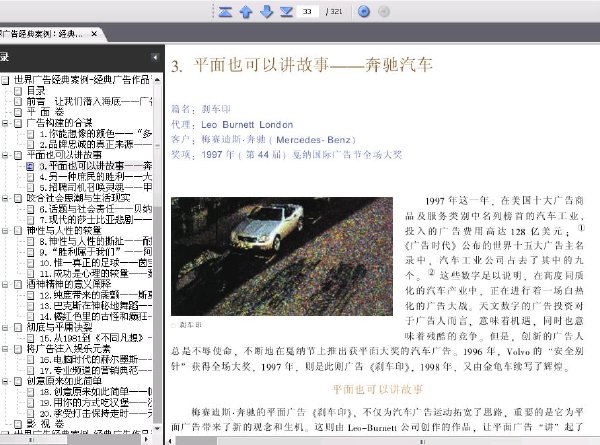Open bookmark 9.胜利属于我们
The height and width of the screenshot is (445, 600).
tap(96, 252)
